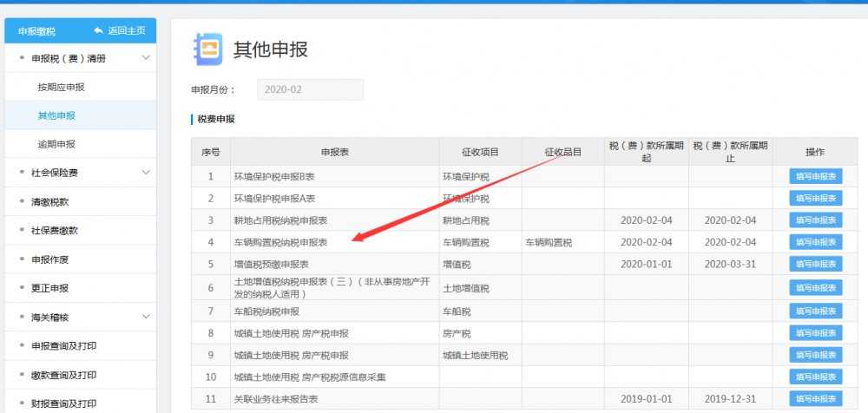Open the 清缴税款 menu item
The height and width of the screenshot is (413, 868).
[49, 201]
